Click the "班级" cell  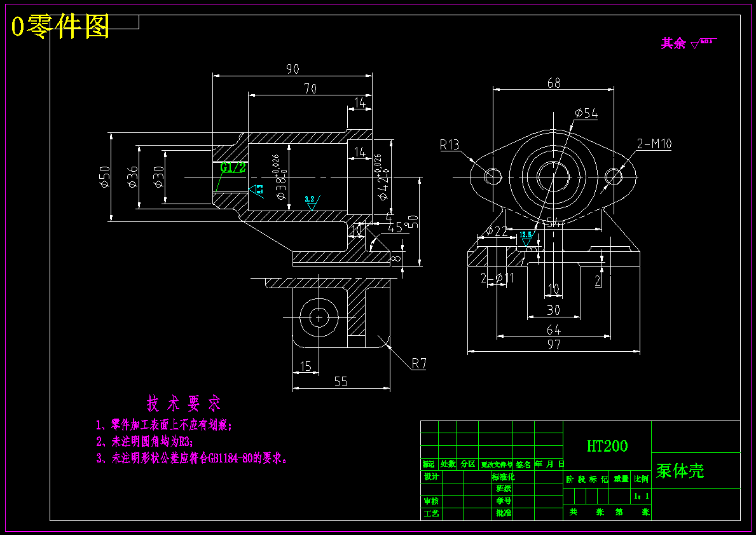(x=504, y=488)
